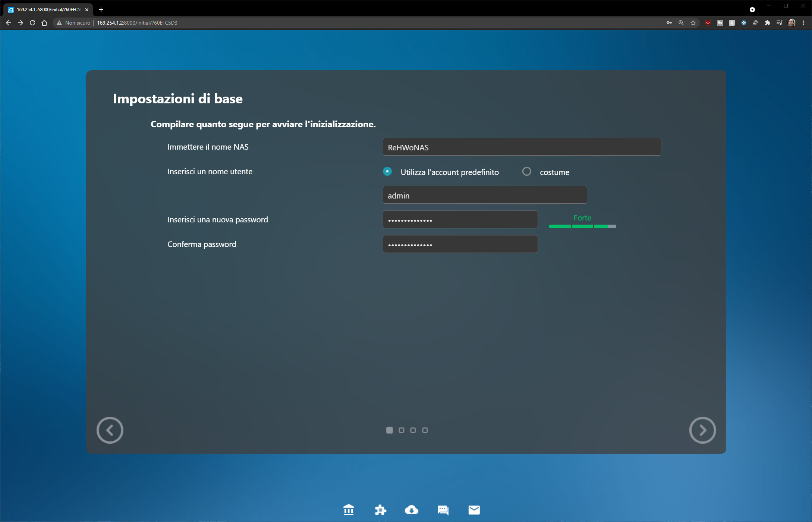Image resolution: width=812 pixels, height=522 pixels.
Task: Bookmark page with the star icon
Action: click(x=693, y=23)
